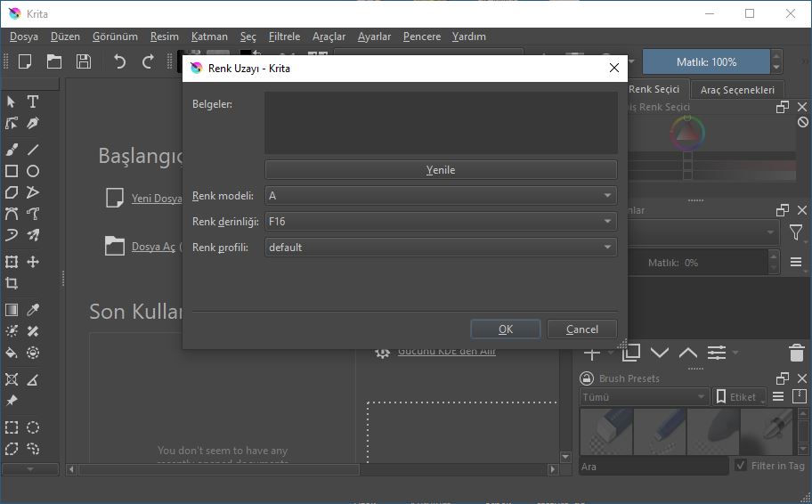Select the Calligraphy tool

click(33, 123)
